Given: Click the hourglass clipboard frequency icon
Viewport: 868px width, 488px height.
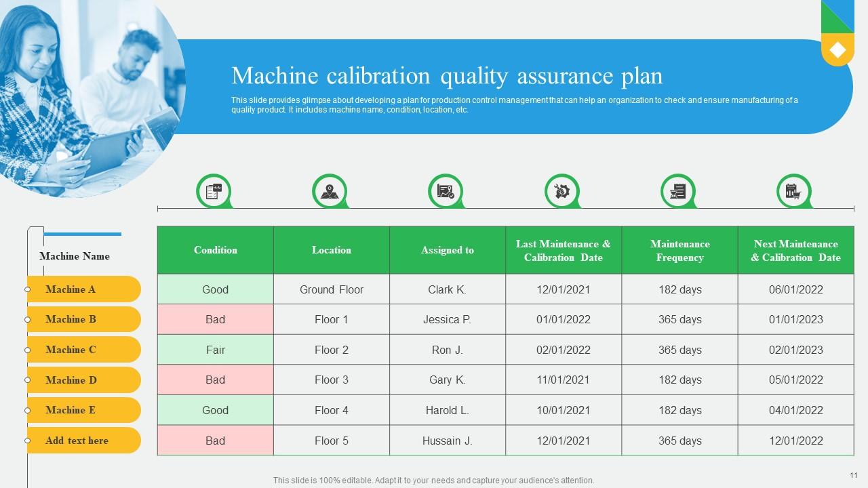Looking at the screenshot, I should pos(678,191).
